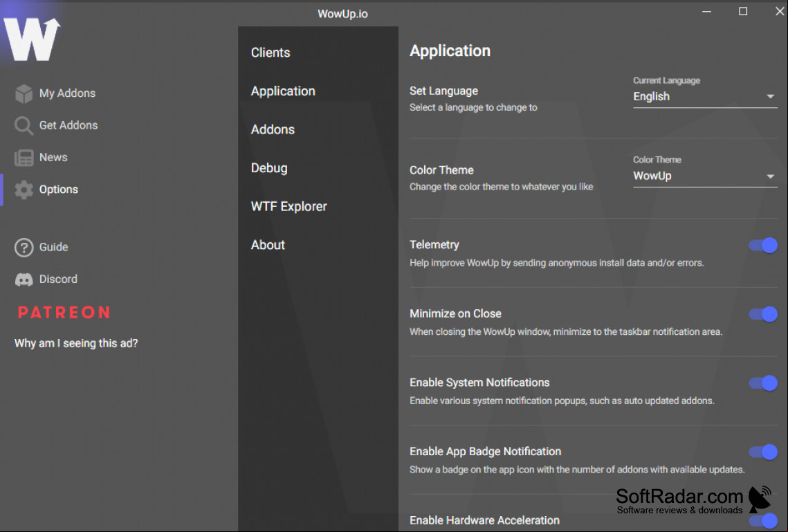The height and width of the screenshot is (532, 788).
Task: Expand the Color Theme dropdown arrow
Action: (771, 176)
